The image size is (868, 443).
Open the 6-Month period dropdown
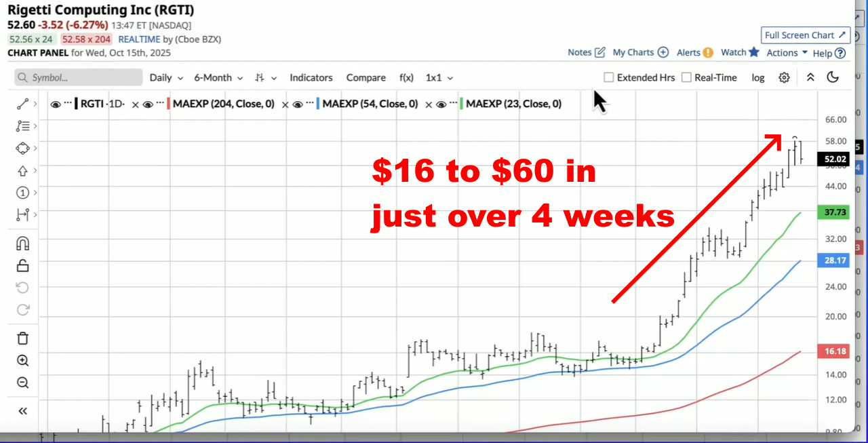pyautogui.click(x=218, y=77)
